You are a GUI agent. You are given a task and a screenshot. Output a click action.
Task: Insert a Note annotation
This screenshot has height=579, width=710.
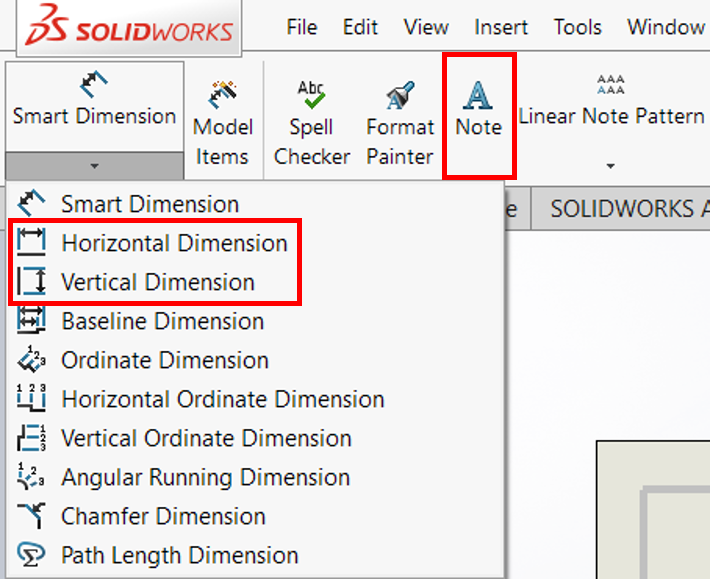point(479,110)
